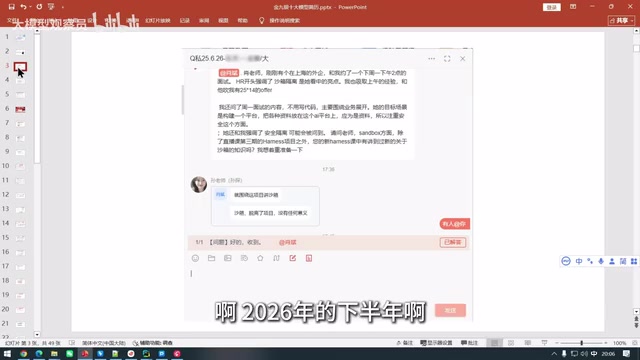Click the 操作说明搜索 search box
Image resolution: width=640 pixels, height=360 pixels.
[x=284, y=20]
